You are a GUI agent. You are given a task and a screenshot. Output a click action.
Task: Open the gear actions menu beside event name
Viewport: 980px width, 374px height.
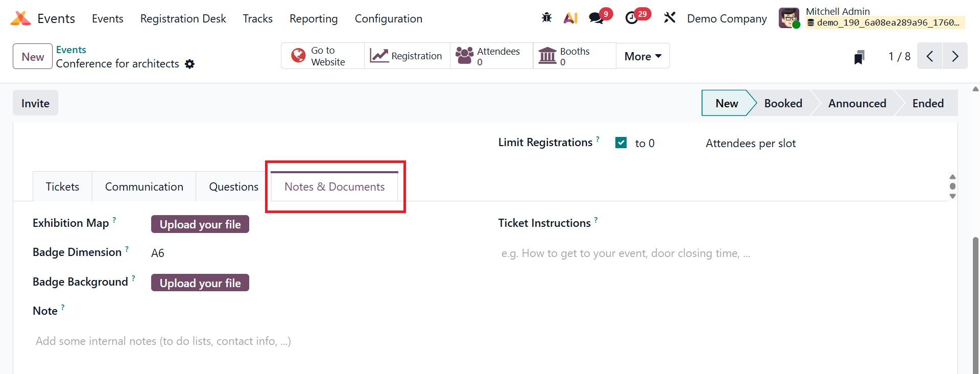pos(190,64)
